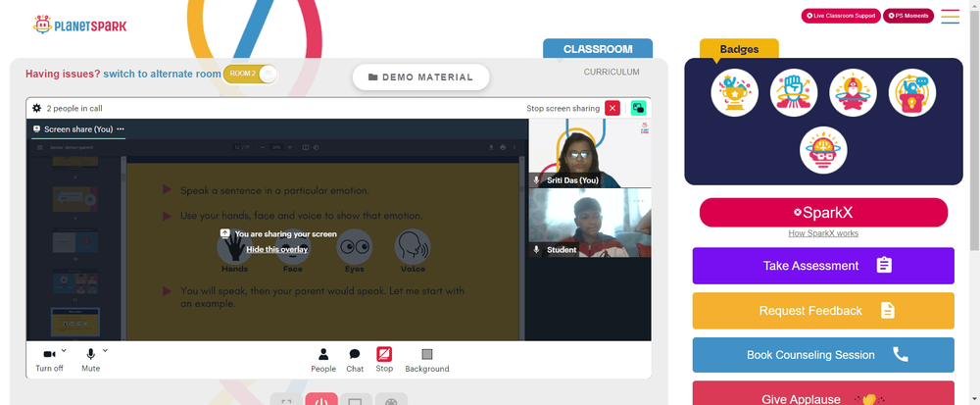Click the Sriti Das (You) video tile

pyautogui.click(x=590, y=153)
